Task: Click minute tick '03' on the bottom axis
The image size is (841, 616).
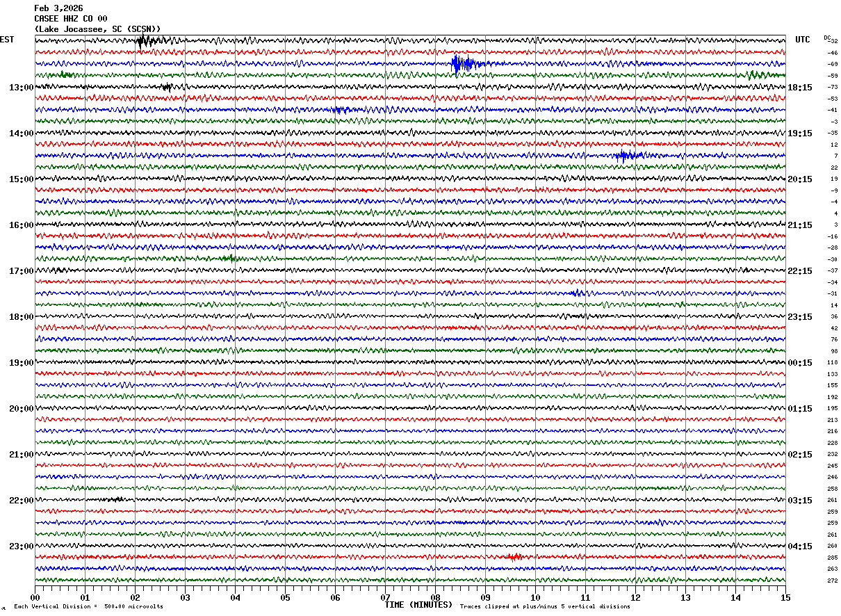Action: (185, 597)
